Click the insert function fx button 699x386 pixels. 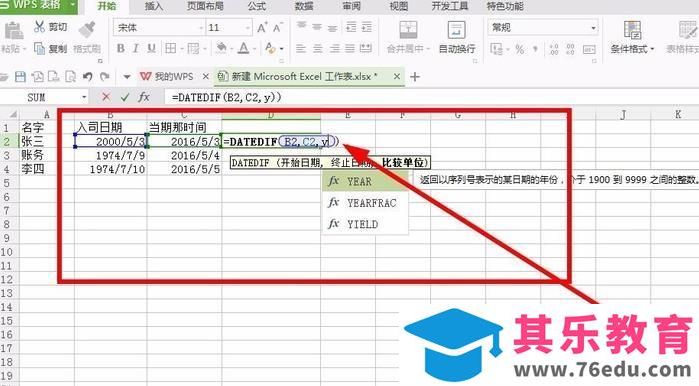[x=144, y=97]
